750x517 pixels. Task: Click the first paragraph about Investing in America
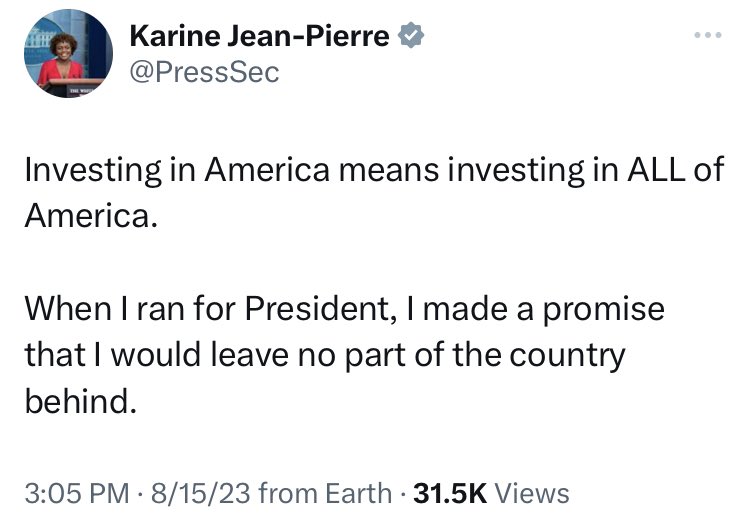(x=375, y=193)
